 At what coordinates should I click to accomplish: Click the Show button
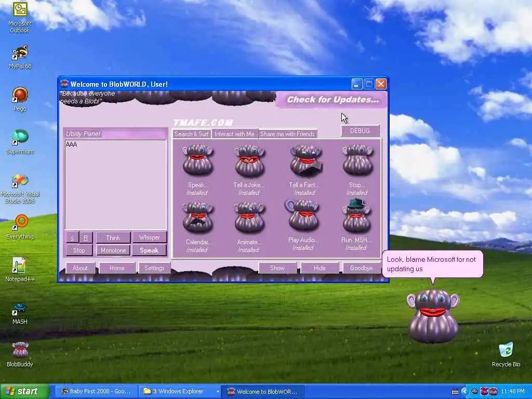277,268
